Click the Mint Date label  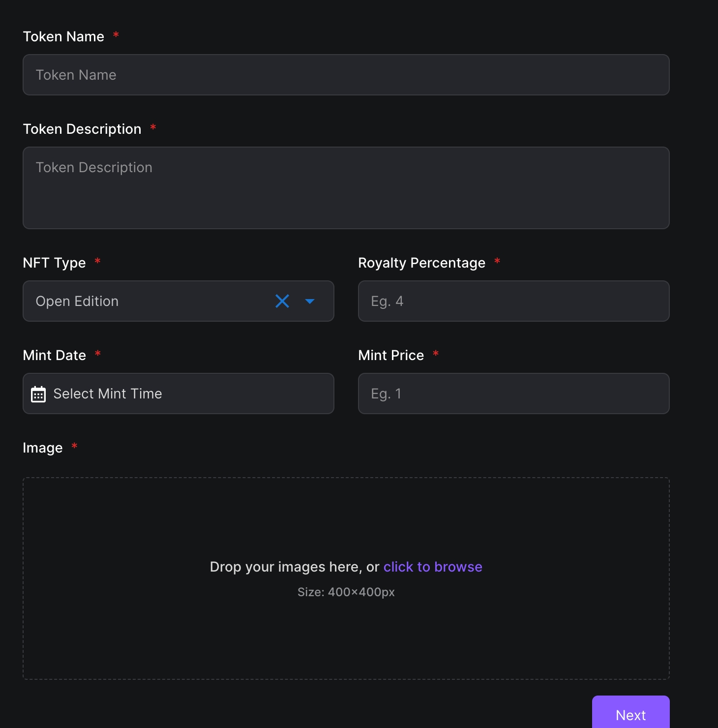(x=54, y=355)
